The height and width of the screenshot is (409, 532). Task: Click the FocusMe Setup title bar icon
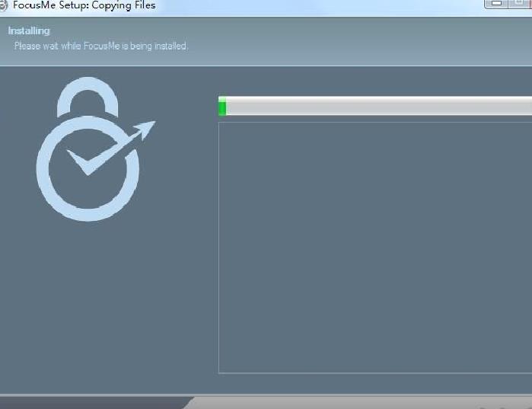3,5
